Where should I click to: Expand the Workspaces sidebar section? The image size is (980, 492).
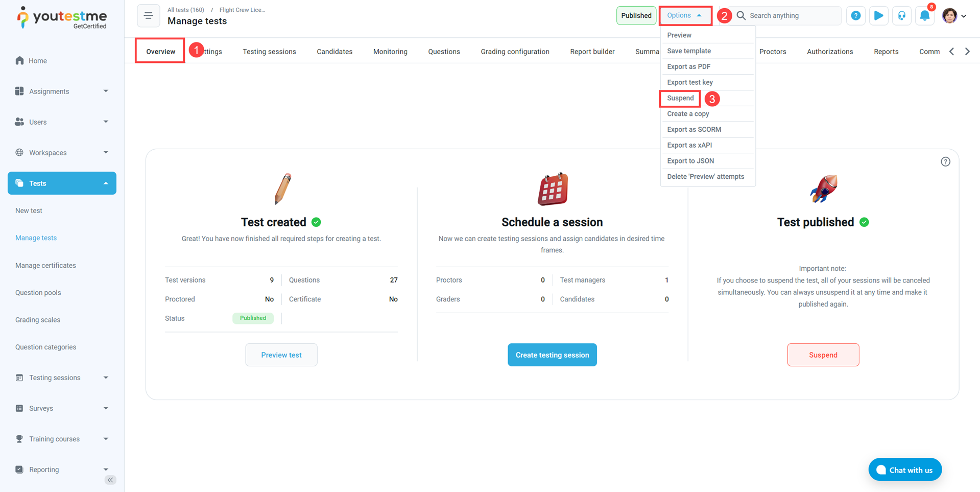point(62,153)
